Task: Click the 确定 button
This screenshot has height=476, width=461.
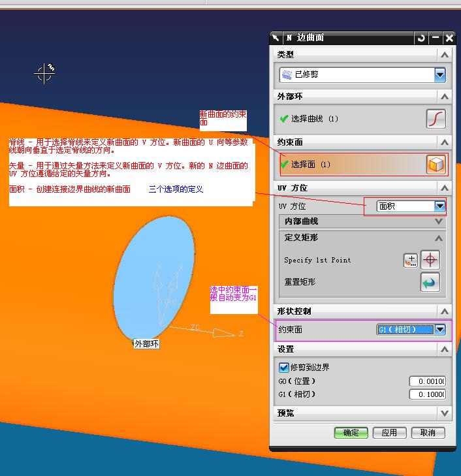Action: pyautogui.click(x=351, y=433)
